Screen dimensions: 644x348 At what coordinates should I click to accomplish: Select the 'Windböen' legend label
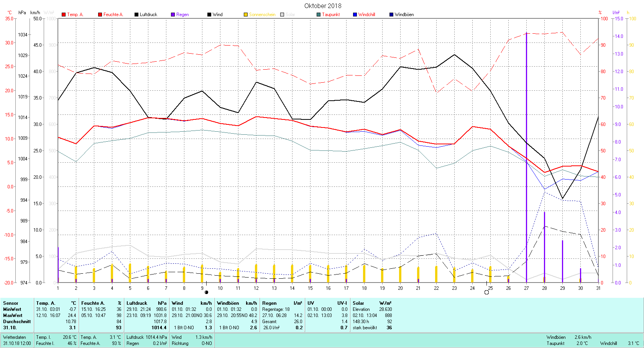tap(404, 15)
